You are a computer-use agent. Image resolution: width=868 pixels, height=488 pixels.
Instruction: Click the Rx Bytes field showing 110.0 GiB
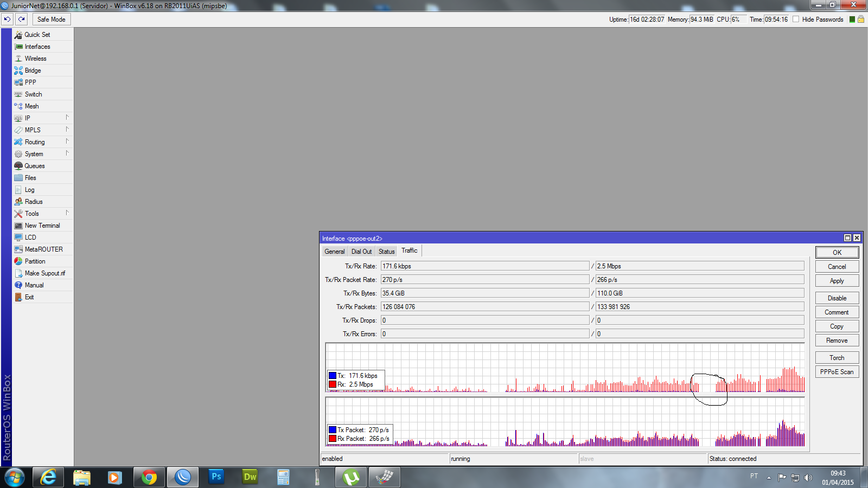[700, 293]
